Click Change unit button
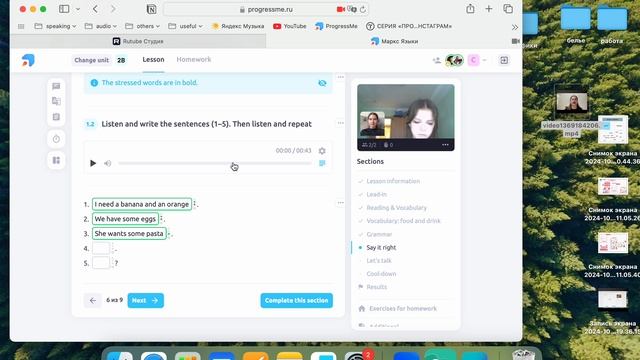Image resolution: width=640 pixels, height=360 pixels. pos(91,60)
